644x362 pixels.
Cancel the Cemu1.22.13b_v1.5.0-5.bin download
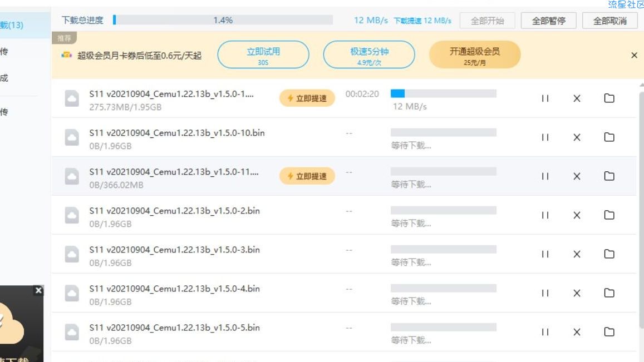pyautogui.click(x=577, y=332)
